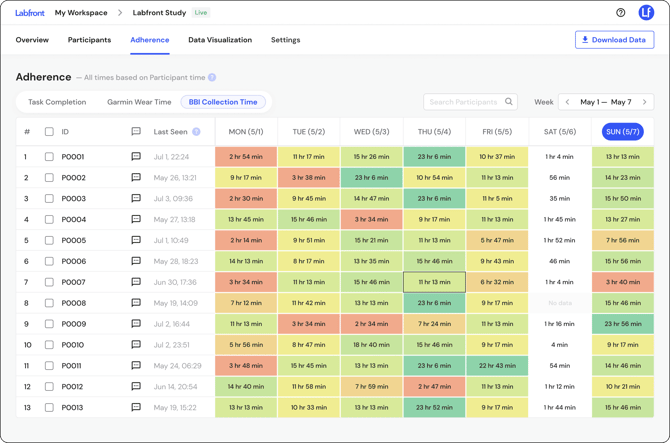Viewport: 670px width, 443px height.
Task: Advance to next week with right chevron
Action: coord(645,102)
